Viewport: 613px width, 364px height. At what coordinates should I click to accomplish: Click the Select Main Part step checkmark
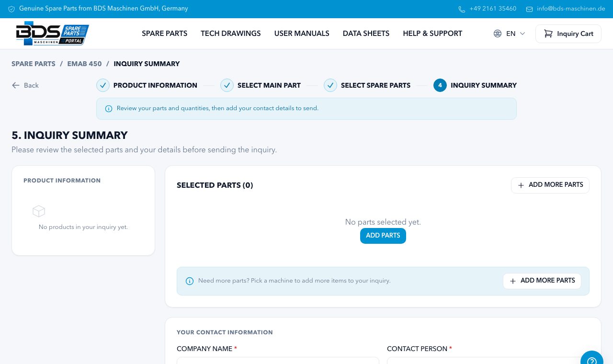[227, 85]
